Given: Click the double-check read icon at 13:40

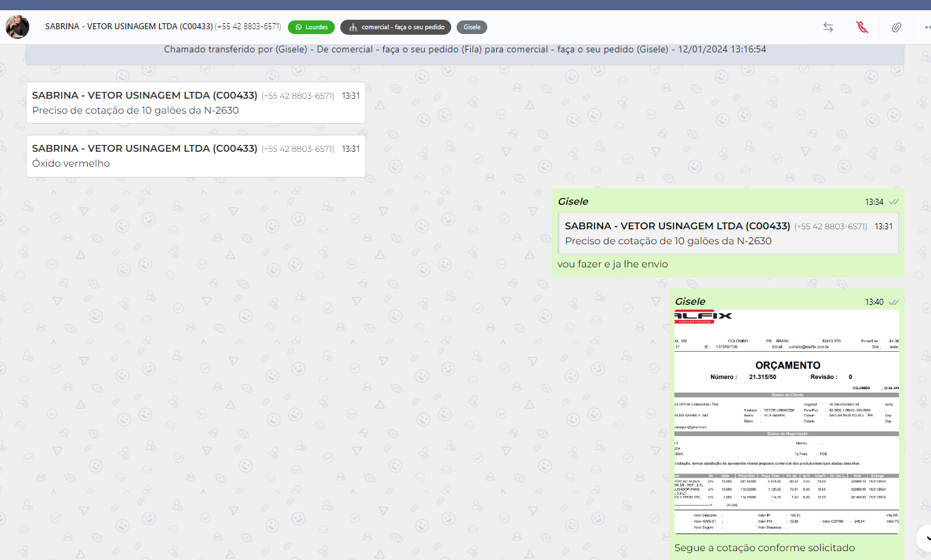Looking at the screenshot, I should coord(894,302).
